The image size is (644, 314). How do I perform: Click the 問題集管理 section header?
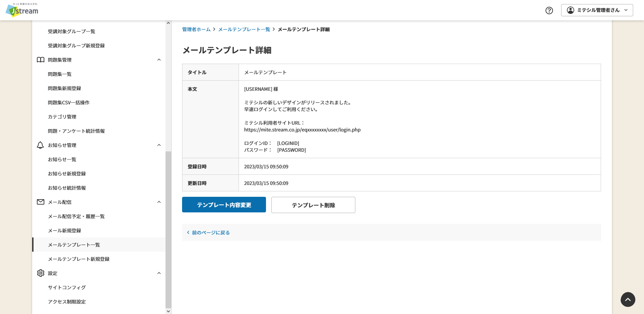(x=99, y=60)
